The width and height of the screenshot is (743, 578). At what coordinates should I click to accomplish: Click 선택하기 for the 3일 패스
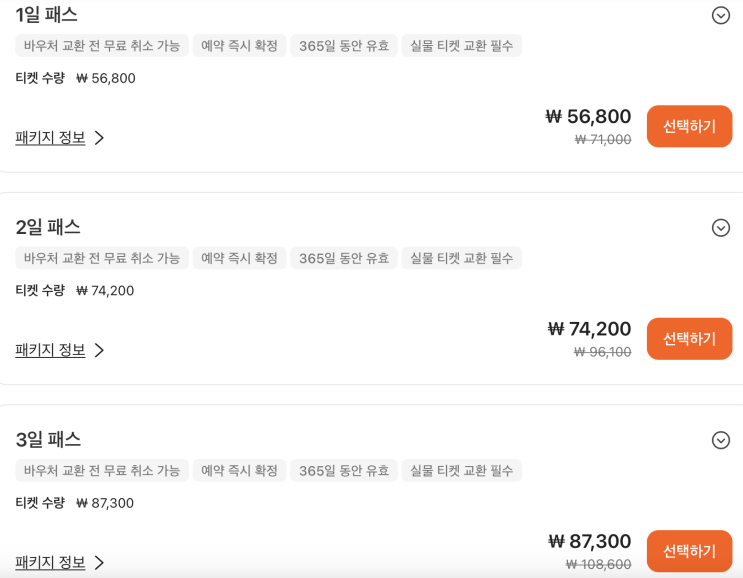[689, 551]
